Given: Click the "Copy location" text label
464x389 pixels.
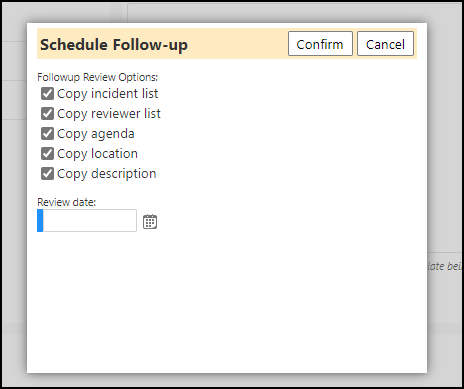Looking at the screenshot, I should [97, 154].
